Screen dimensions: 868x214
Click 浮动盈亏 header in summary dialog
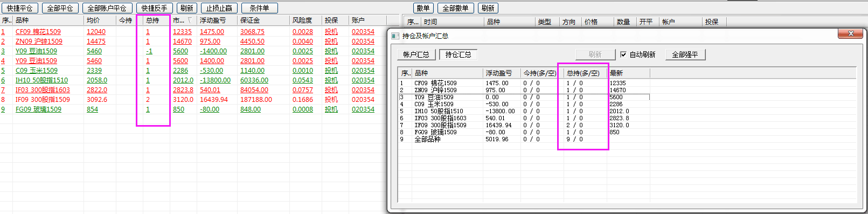coord(502,73)
